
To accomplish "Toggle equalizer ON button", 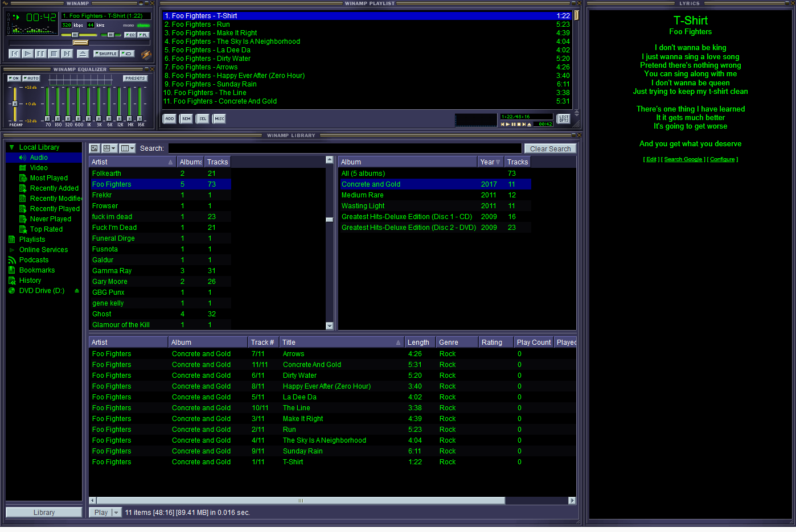I will point(14,79).
